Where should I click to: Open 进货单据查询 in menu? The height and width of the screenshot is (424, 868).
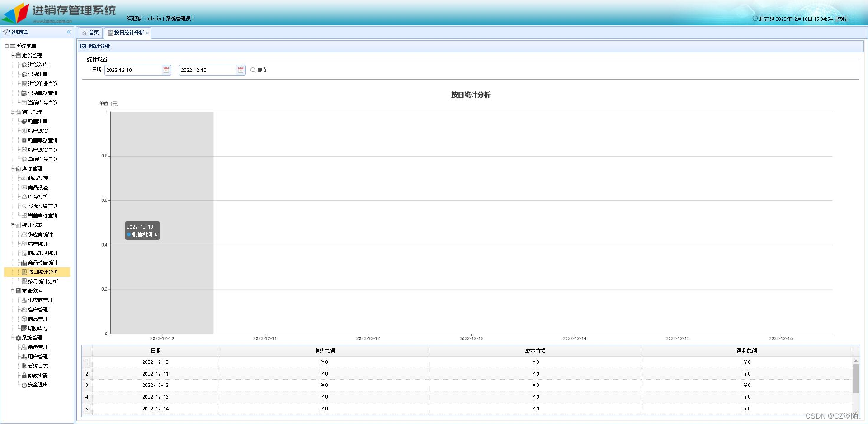(x=42, y=84)
